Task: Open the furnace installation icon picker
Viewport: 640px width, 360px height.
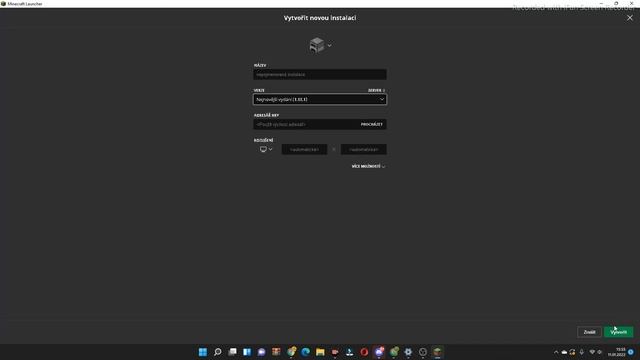Action: [x=320, y=45]
